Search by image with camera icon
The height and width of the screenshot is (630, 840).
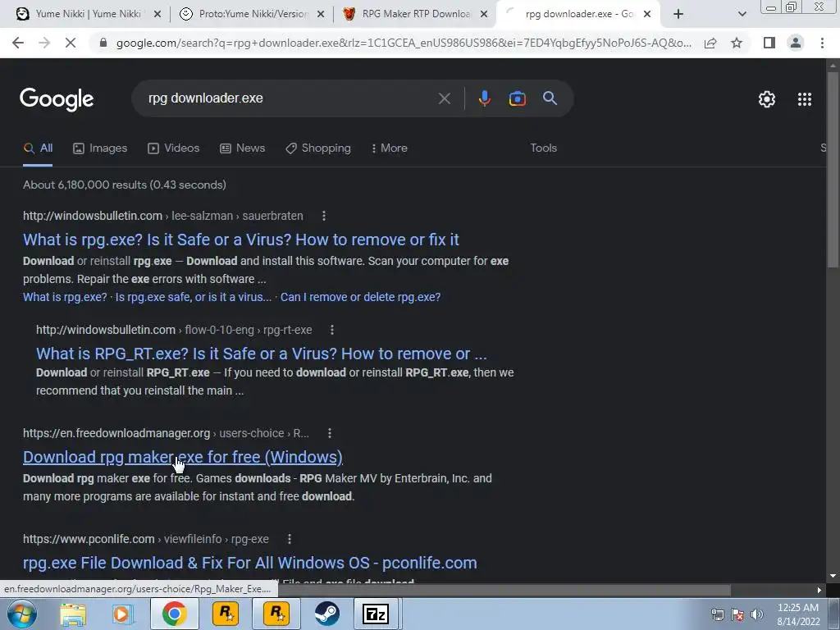tap(517, 98)
